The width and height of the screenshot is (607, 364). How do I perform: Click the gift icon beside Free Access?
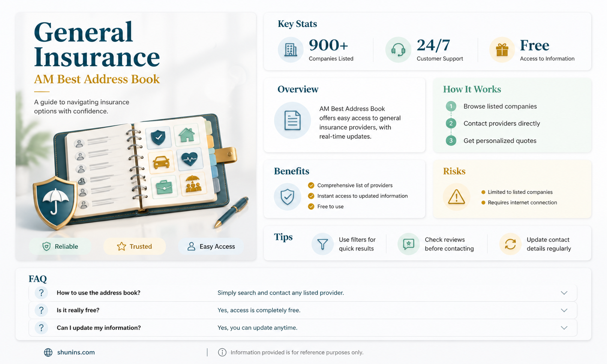(x=502, y=49)
